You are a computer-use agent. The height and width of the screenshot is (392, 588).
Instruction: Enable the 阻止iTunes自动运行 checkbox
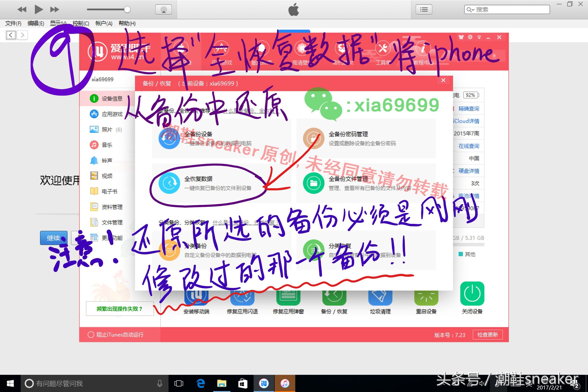91,335
